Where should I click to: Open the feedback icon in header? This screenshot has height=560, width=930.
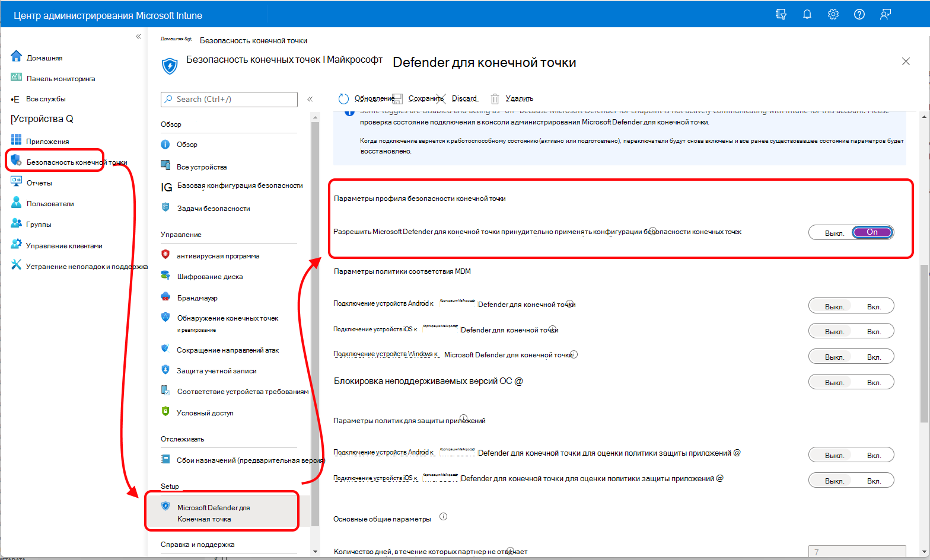[886, 14]
